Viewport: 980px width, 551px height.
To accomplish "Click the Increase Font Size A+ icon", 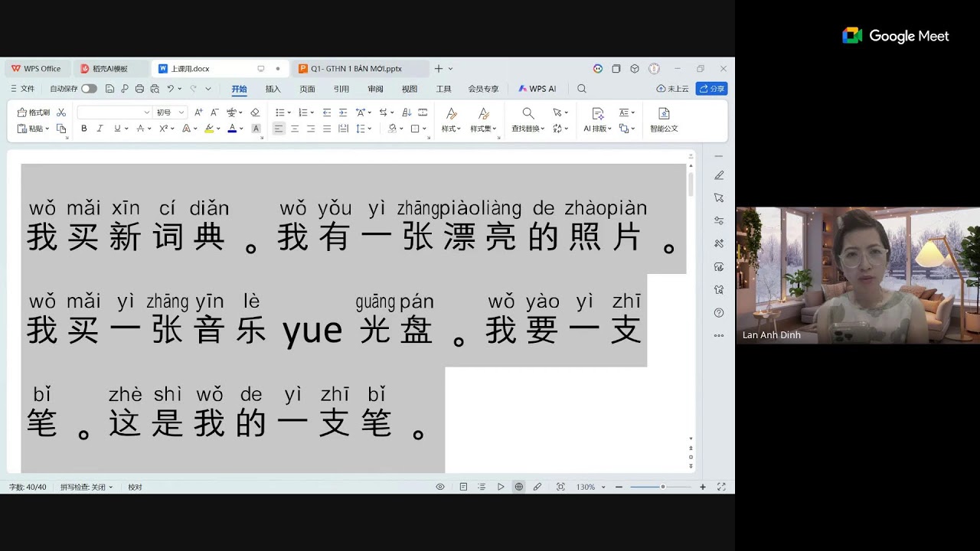I will click(x=198, y=112).
